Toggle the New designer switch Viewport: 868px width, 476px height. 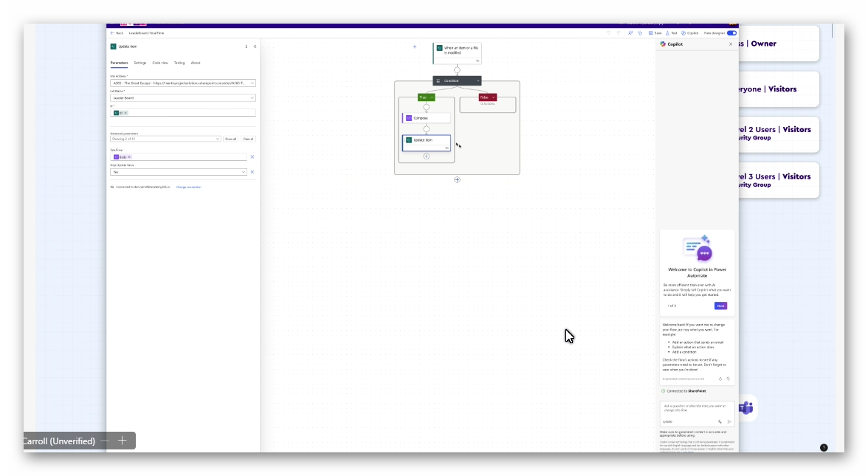point(732,33)
